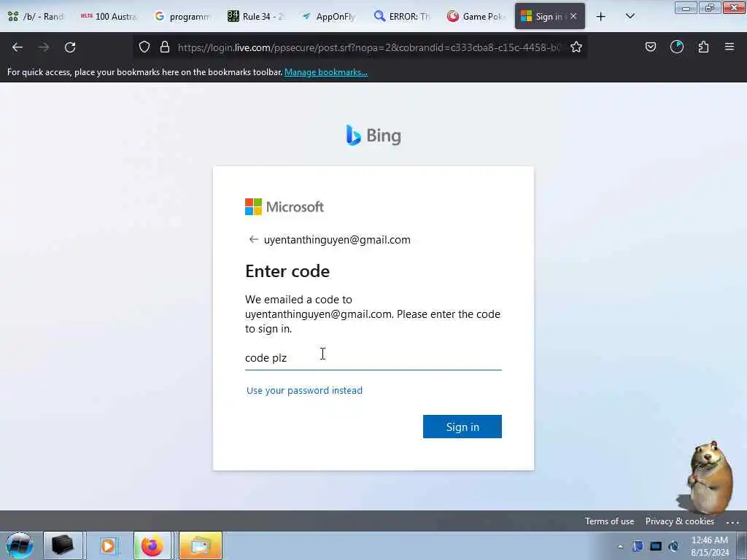Image resolution: width=747 pixels, height=560 pixels.
Task: Open the shield tracking protection icon
Action: (144, 47)
